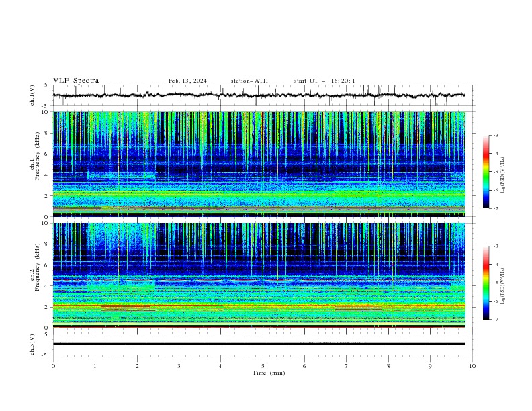Click the ch.3 voltage waveform trace
The image size is (532, 411).
click(259, 344)
